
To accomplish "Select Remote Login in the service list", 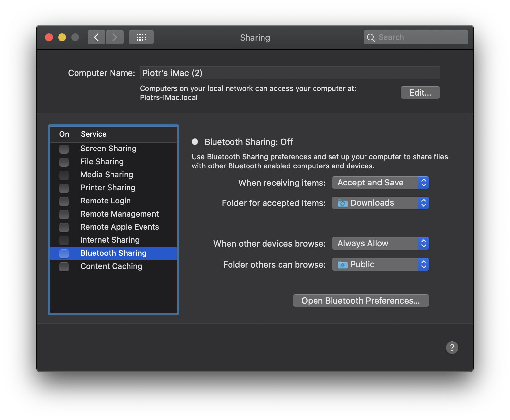I will (106, 201).
